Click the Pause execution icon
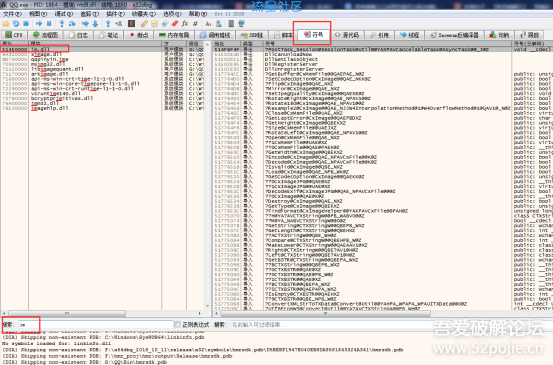This screenshot has width=553, height=365. coord(49,24)
